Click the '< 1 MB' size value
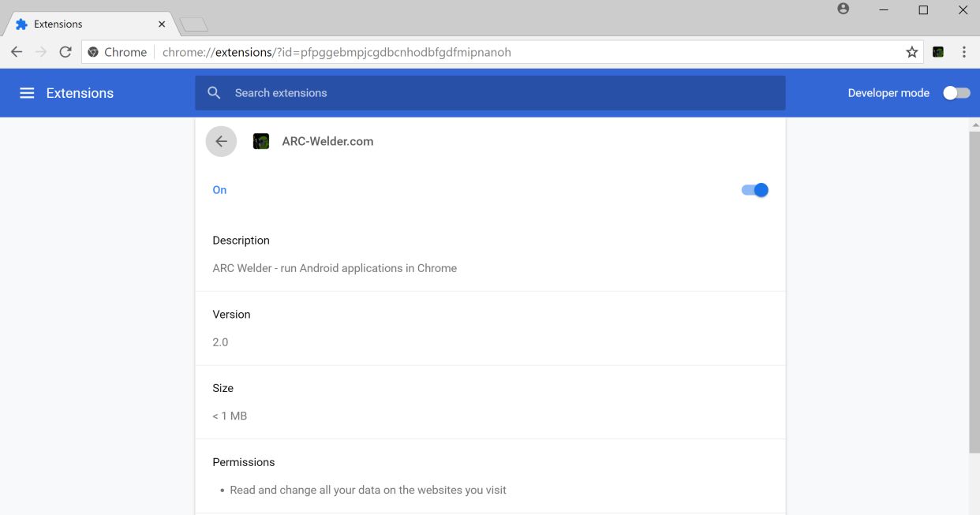Image resolution: width=980 pixels, height=515 pixels. pyautogui.click(x=230, y=416)
